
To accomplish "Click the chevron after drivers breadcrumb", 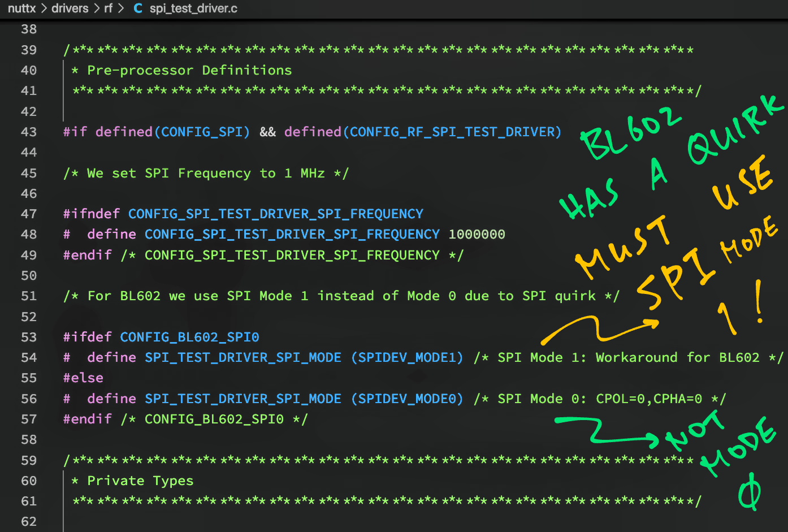I will click(96, 8).
